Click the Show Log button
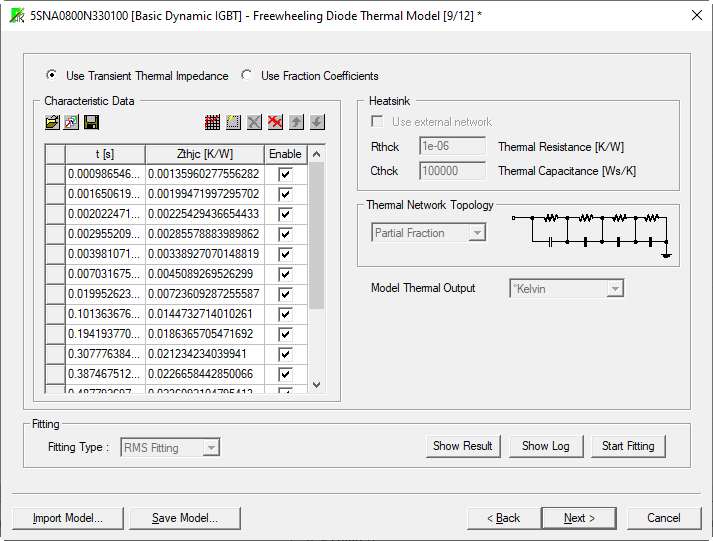This screenshot has width=713, height=541. 545,446
